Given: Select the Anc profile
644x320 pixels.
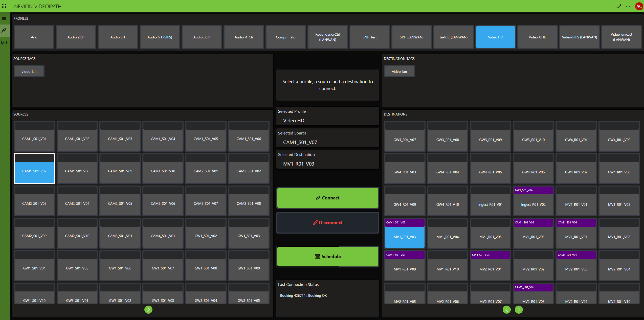Looking at the screenshot, I should coord(34,37).
